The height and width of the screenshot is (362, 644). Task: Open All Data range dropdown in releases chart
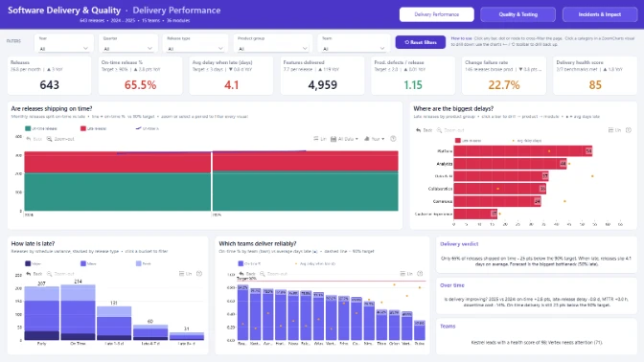point(344,139)
